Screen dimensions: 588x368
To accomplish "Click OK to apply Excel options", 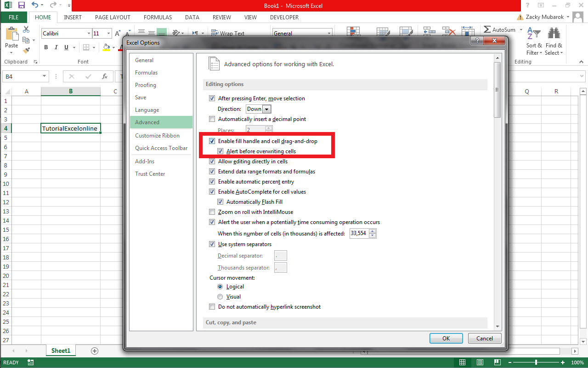I will pos(446,338).
